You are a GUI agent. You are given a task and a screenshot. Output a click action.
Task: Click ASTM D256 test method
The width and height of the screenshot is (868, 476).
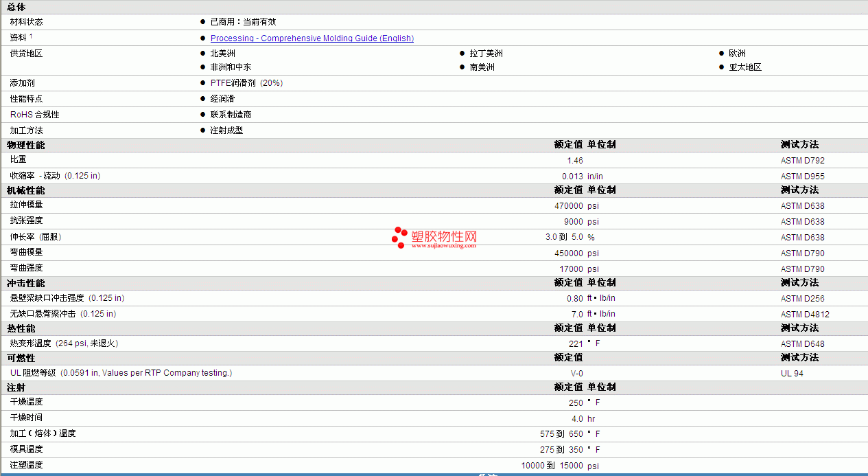(x=803, y=299)
